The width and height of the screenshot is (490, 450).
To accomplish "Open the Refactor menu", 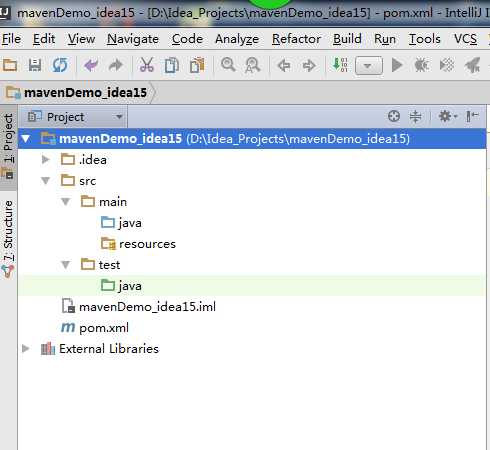I will pyautogui.click(x=296, y=39).
